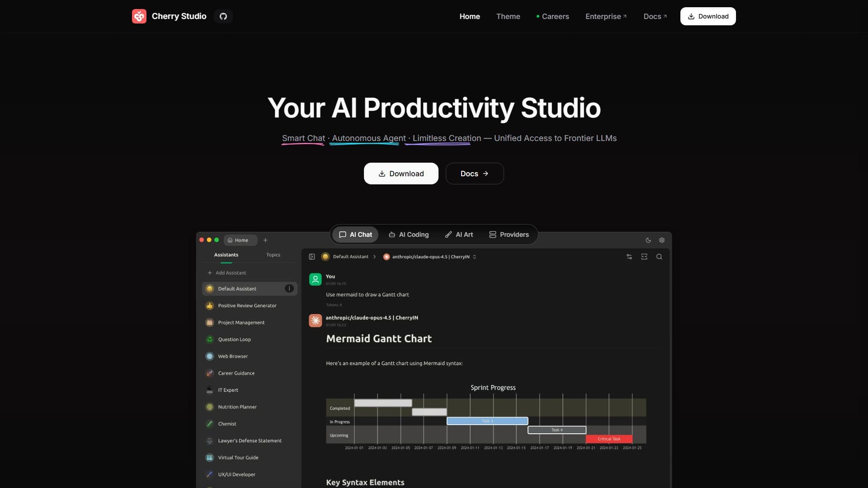
Task: Open the Enterprise external link
Action: point(606,16)
